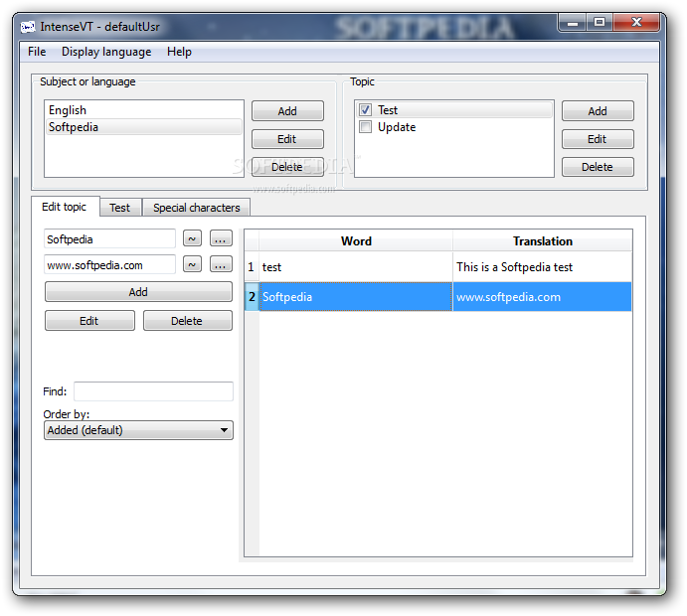Open the Special characters tab

tap(196, 208)
